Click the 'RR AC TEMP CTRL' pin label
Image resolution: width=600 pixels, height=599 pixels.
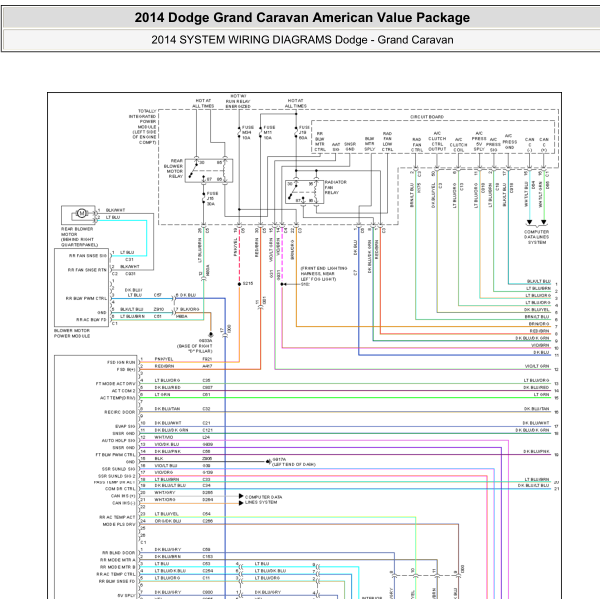[116, 574]
